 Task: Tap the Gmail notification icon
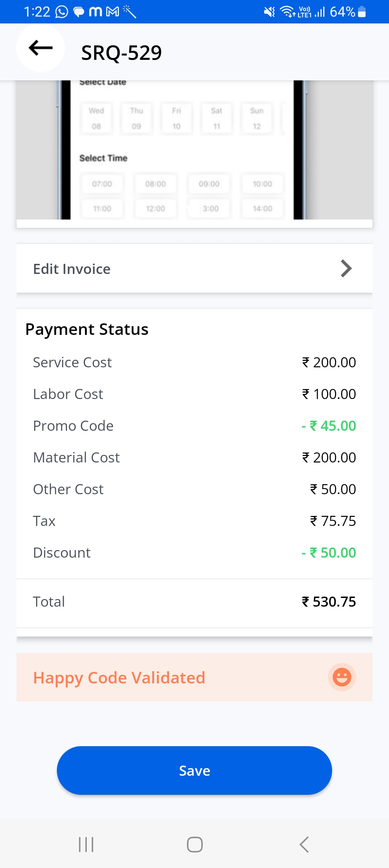click(x=113, y=12)
